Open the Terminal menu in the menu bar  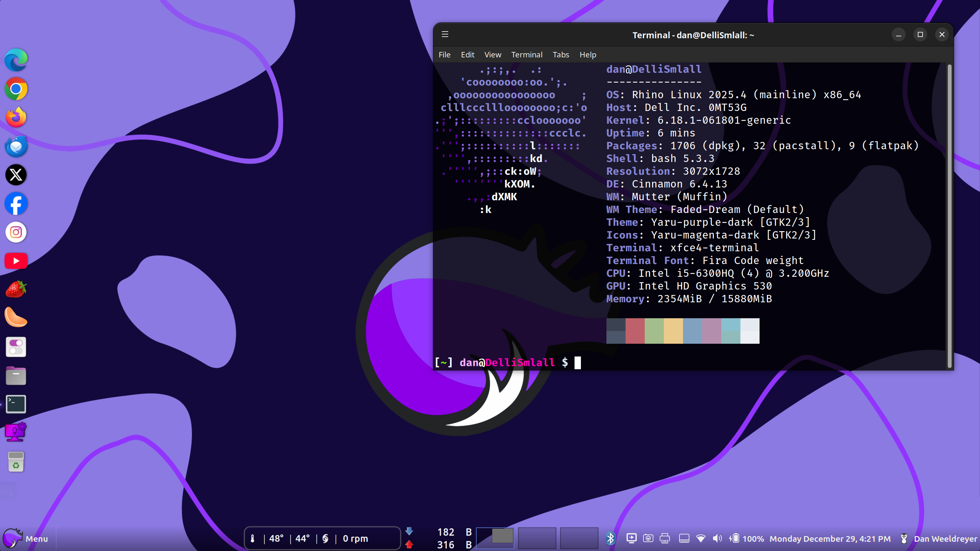tap(526, 55)
